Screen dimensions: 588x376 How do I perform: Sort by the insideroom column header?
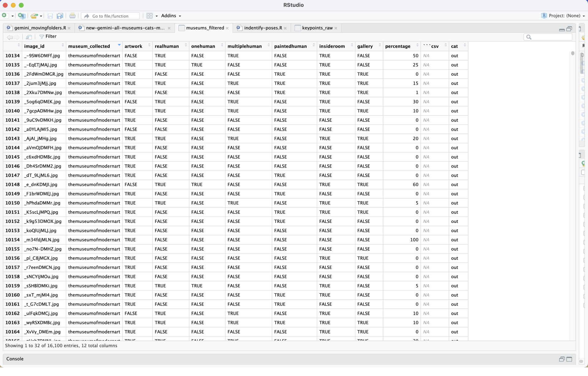(x=336, y=46)
